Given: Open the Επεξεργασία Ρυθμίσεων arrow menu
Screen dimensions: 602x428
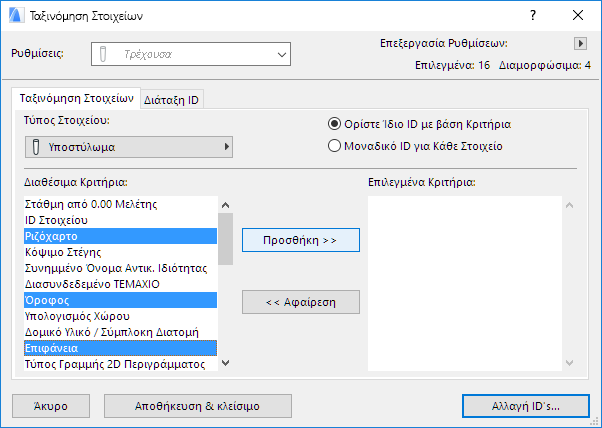Looking at the screenshot, I should coord(579,44).
